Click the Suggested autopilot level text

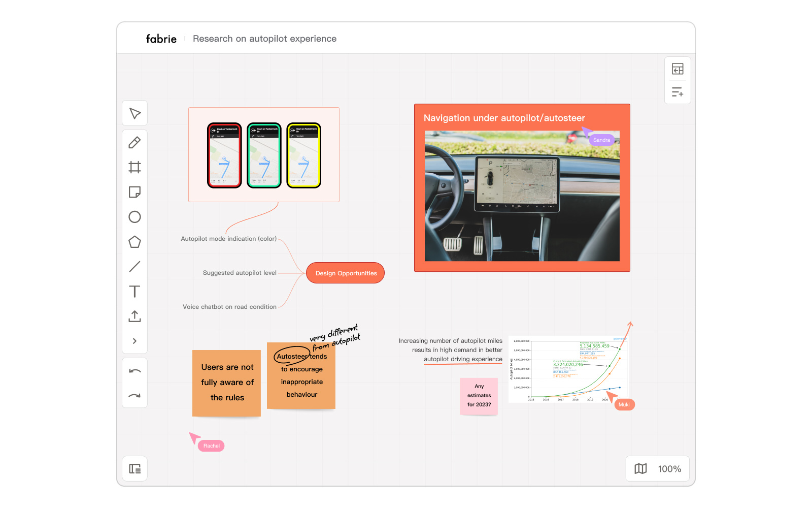(x=240, y=273)
